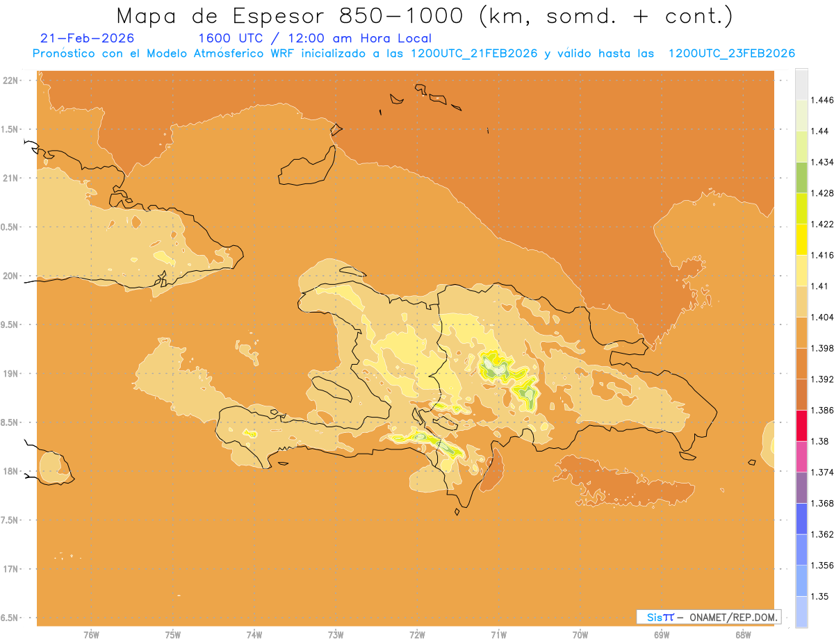Click the green legend swatch between 1.428 and 1.434
Screen dimensions: 834x644
click(801, 177)
